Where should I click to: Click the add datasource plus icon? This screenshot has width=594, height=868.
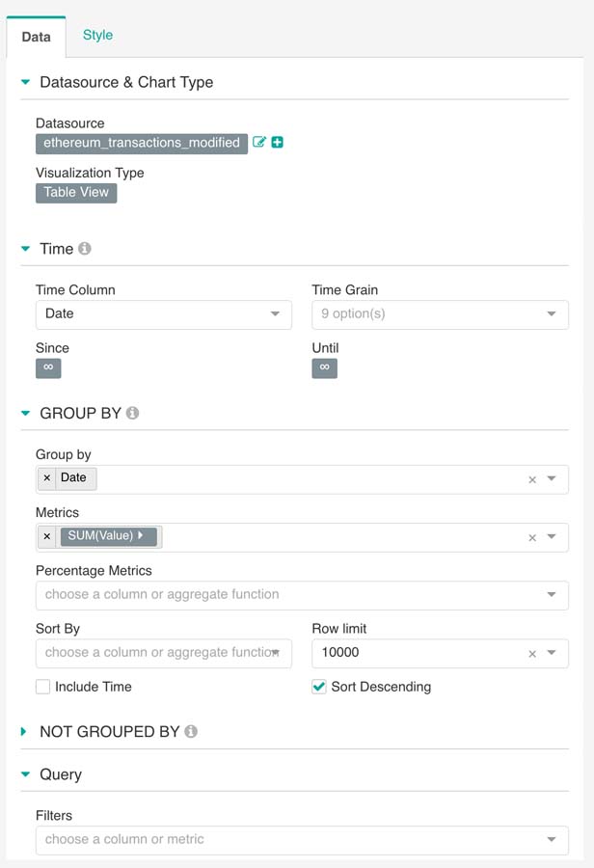278,143
